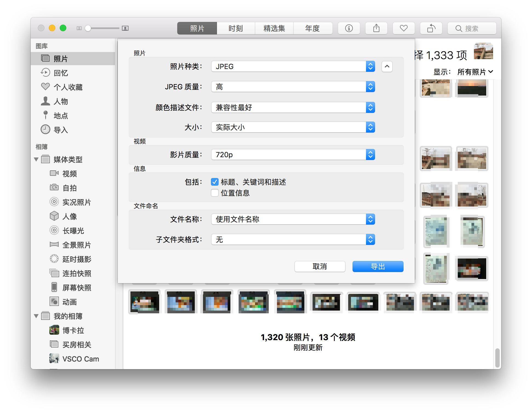This screenshot has width=532, height=413.
Task: Open 延时摄影 time-lapse album
Action: 73,259
